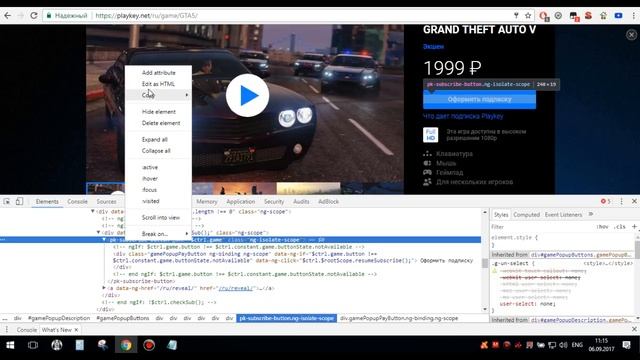Reload the page with the refresh icon

pyautogui.click(x=34, y=16)
